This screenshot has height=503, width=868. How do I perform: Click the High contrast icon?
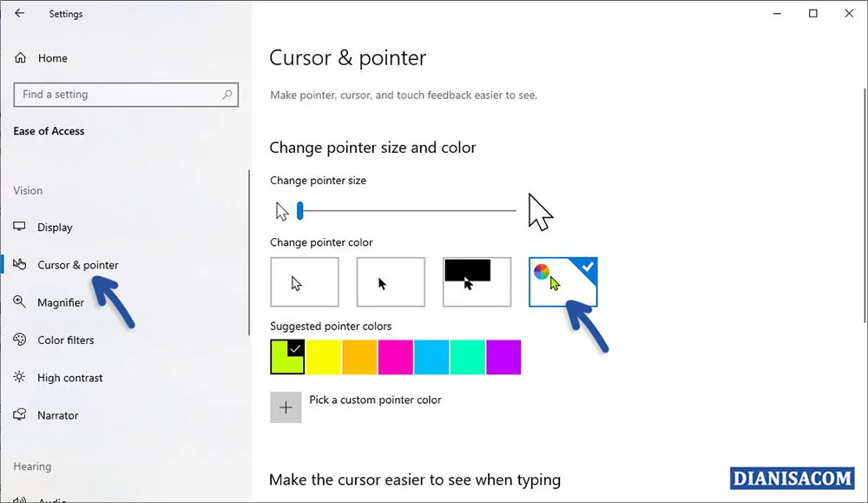coord(19,377)
